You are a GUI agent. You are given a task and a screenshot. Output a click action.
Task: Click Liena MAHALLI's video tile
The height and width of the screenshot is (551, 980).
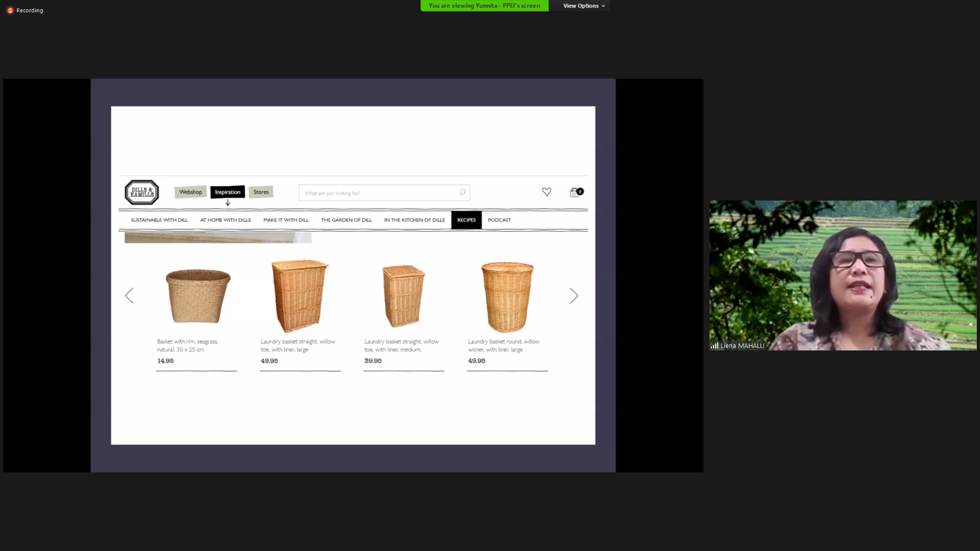pyautogui.click(x=842, y=275)
